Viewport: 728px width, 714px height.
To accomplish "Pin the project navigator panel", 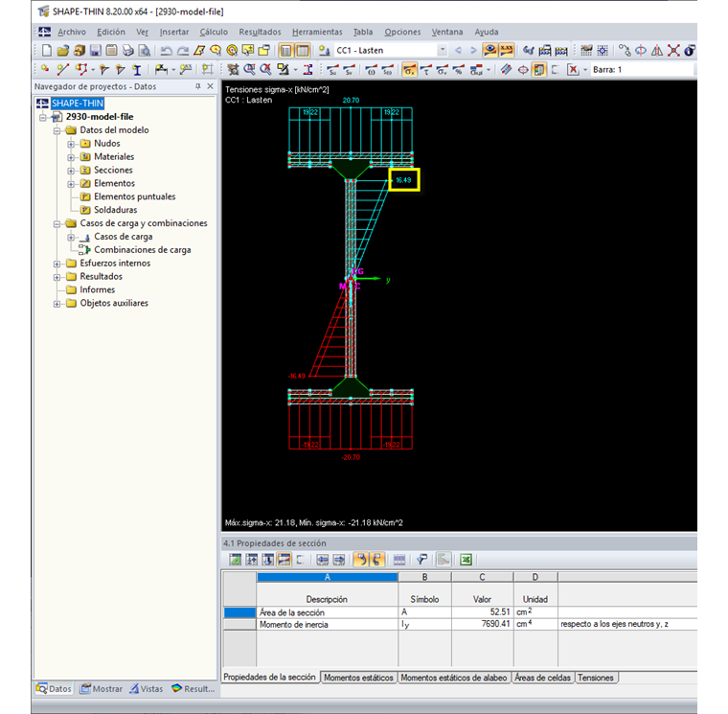I will 198,86.
